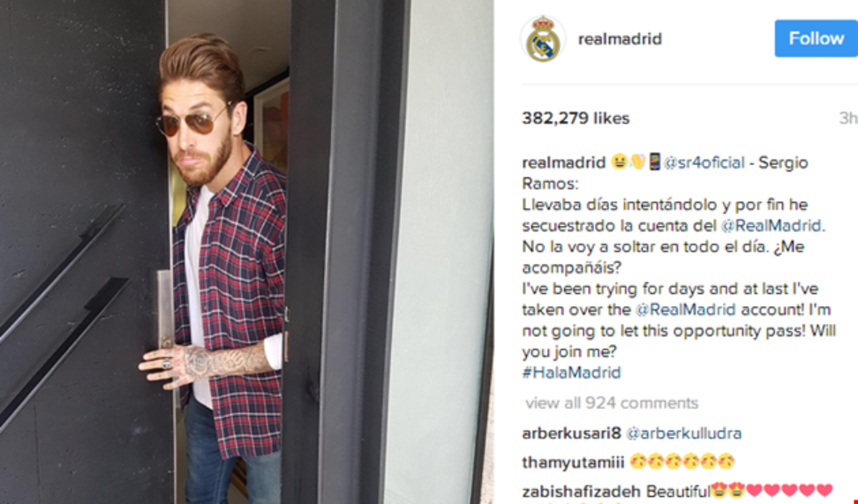Click the phone emoji before @sr4oficial
This screenshot has height=504, width=858.
tap(655, 163)
